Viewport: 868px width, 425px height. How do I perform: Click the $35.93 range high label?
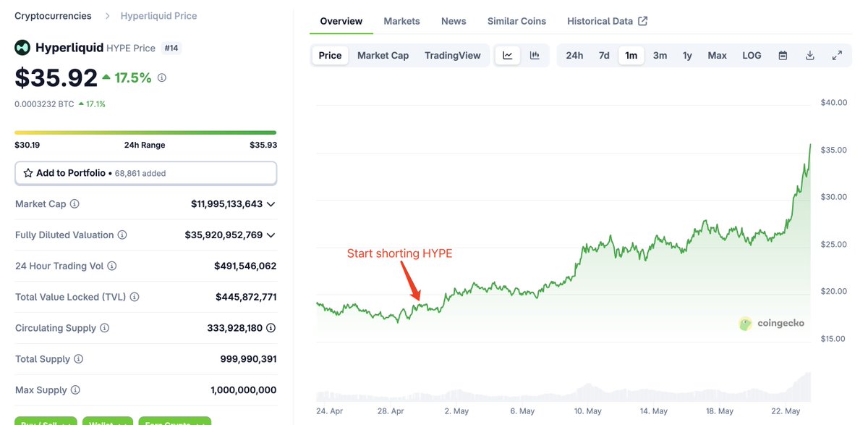point(263,145)
